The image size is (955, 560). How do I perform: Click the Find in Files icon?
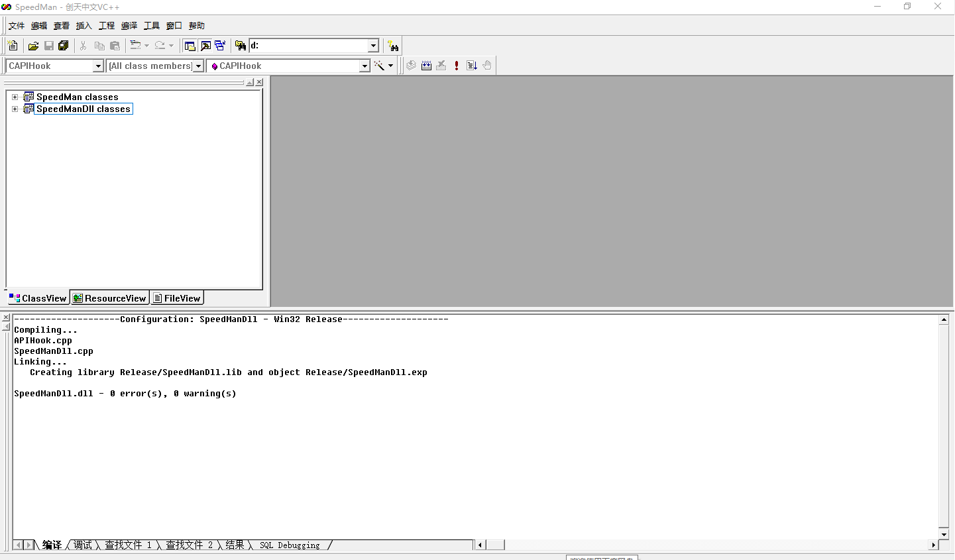coord(241,46)
